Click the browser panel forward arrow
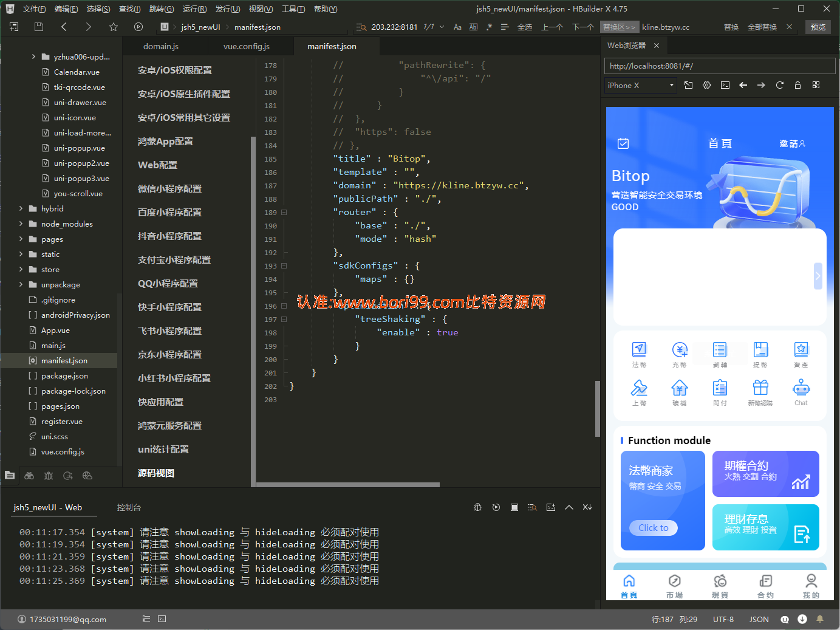 [762, 85]
